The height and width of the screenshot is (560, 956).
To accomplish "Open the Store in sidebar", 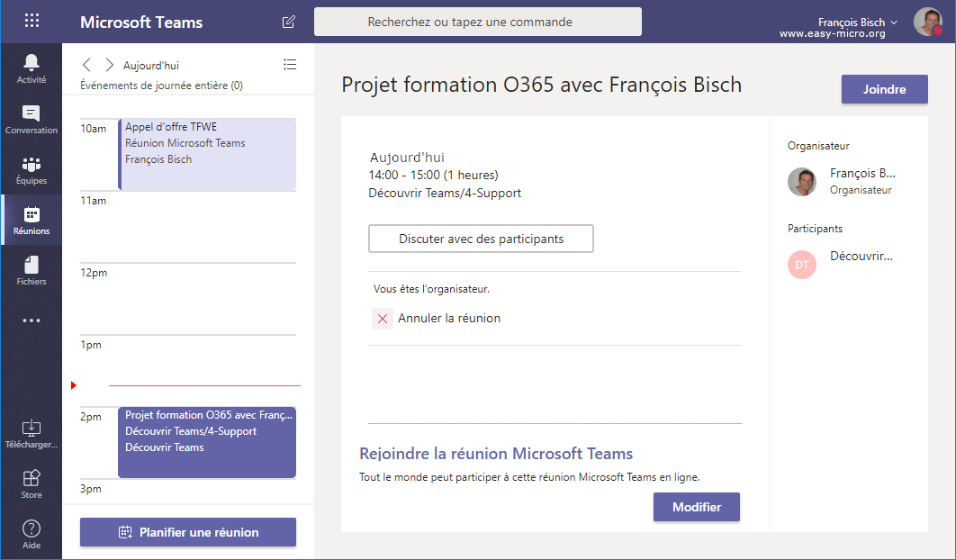I will [32, 483].
